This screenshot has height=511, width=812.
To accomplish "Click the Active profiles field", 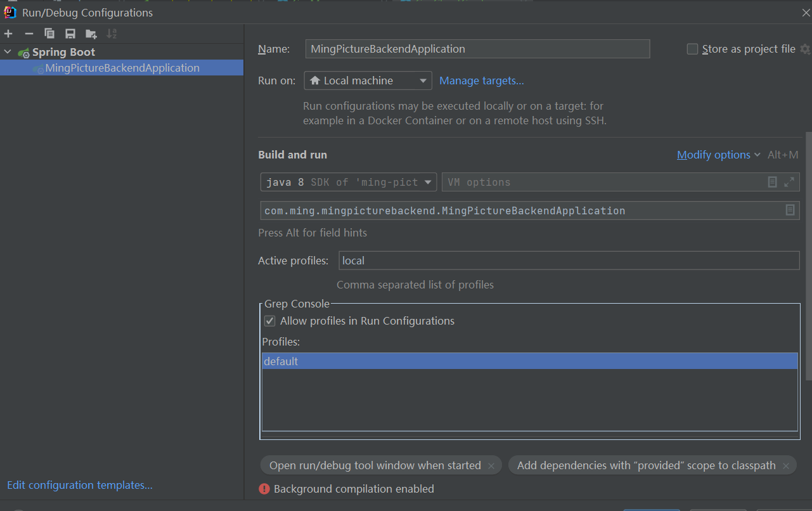I will (x=569, y=261).
